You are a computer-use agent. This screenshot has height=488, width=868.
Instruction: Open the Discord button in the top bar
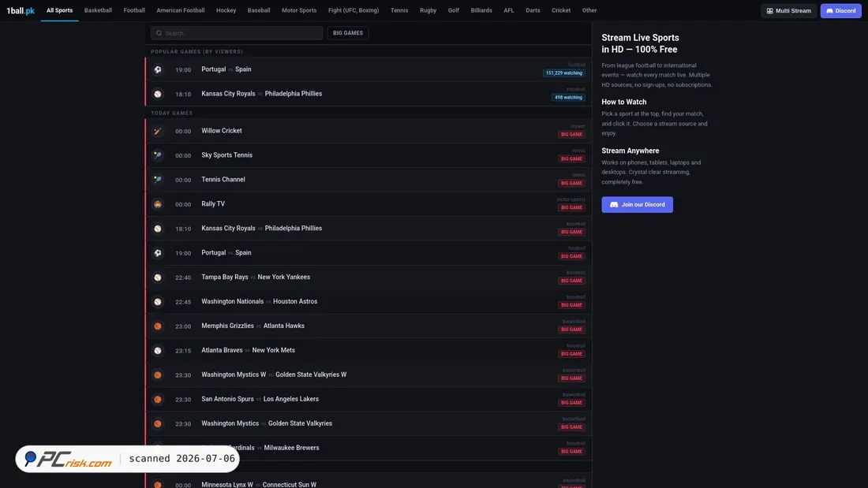(840, 10)
